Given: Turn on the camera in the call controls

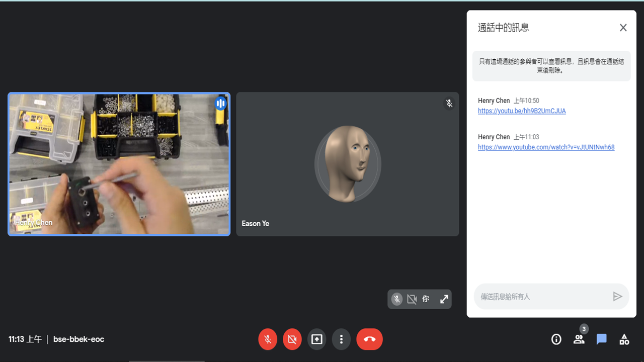Looking at the screenshot, I should [x=292, y=339].
